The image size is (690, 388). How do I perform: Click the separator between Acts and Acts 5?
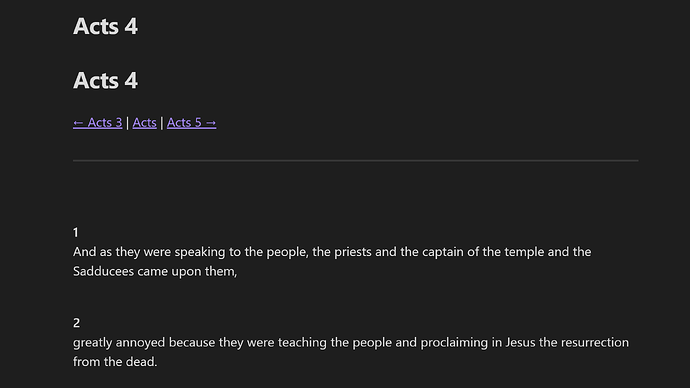162,123
